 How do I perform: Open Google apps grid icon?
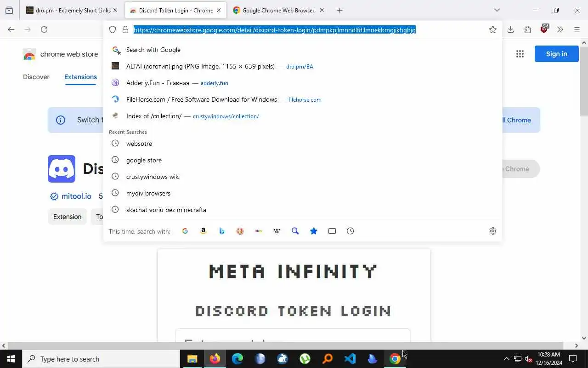click(520, 54)
